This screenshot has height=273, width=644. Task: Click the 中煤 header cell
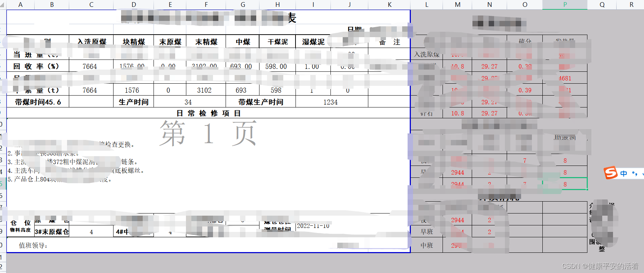point(243,42)
